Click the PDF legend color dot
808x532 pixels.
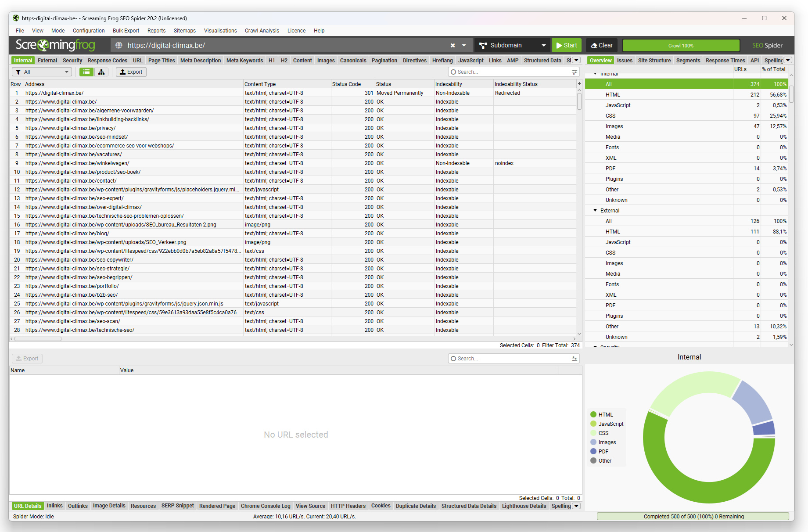593,451
